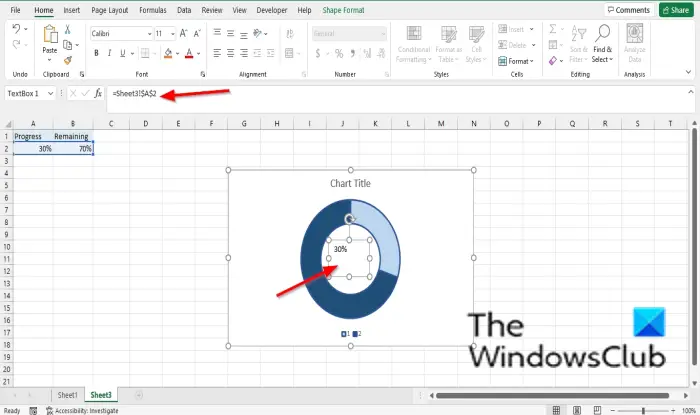This screenshot has width=700, height=415.
Task: Click the Insert Function fx icon
Action: pyautogui.click(x=98, y=93)
